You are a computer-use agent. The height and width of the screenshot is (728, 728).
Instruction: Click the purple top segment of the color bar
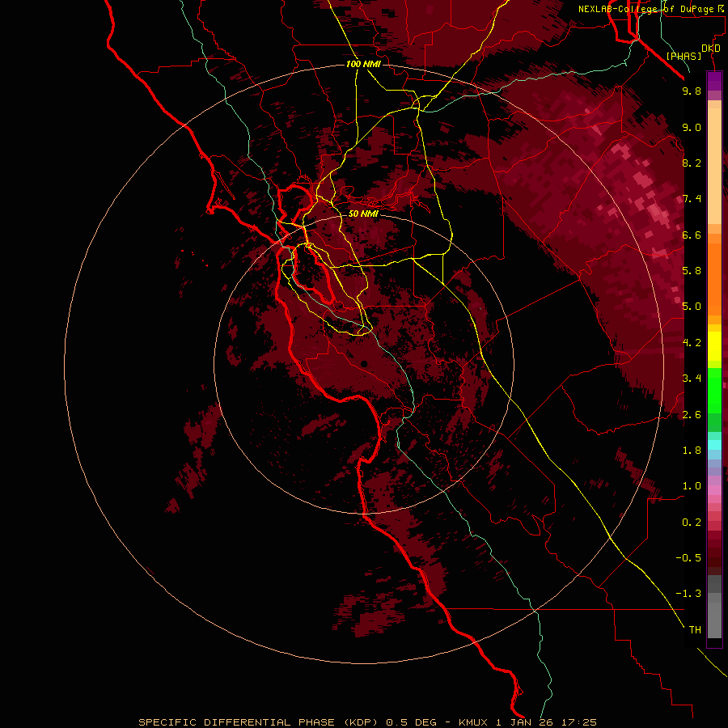[714, 81]
